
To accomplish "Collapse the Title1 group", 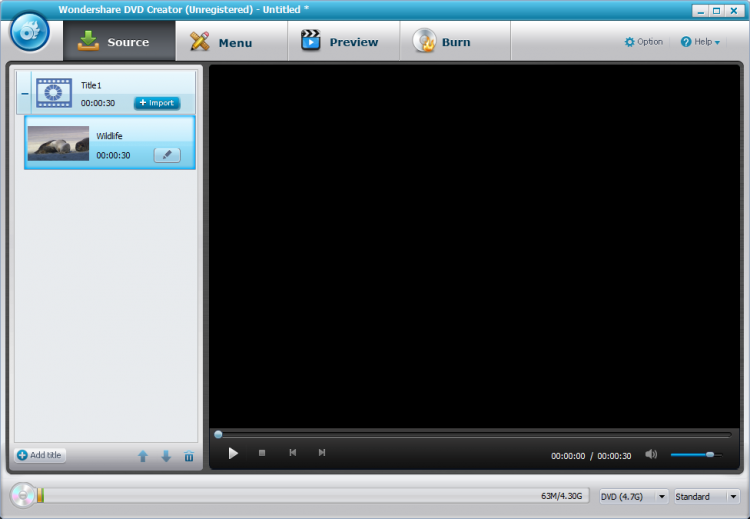I will tap(24, 93).
